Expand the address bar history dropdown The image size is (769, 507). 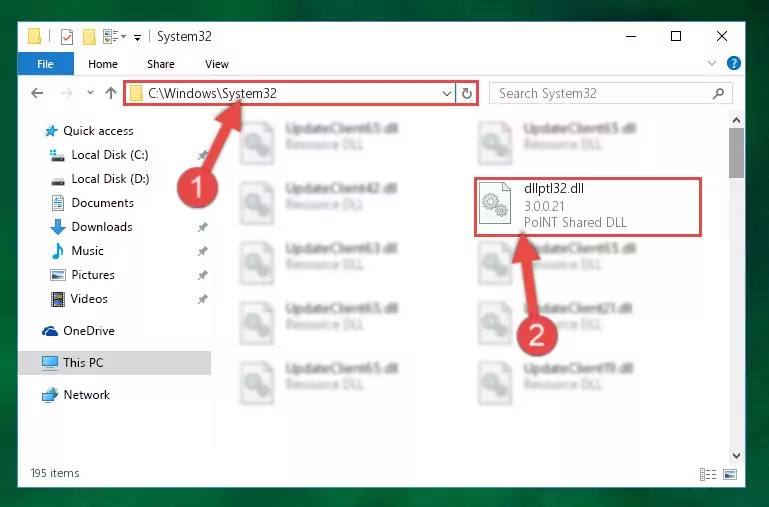click(446, 93)
